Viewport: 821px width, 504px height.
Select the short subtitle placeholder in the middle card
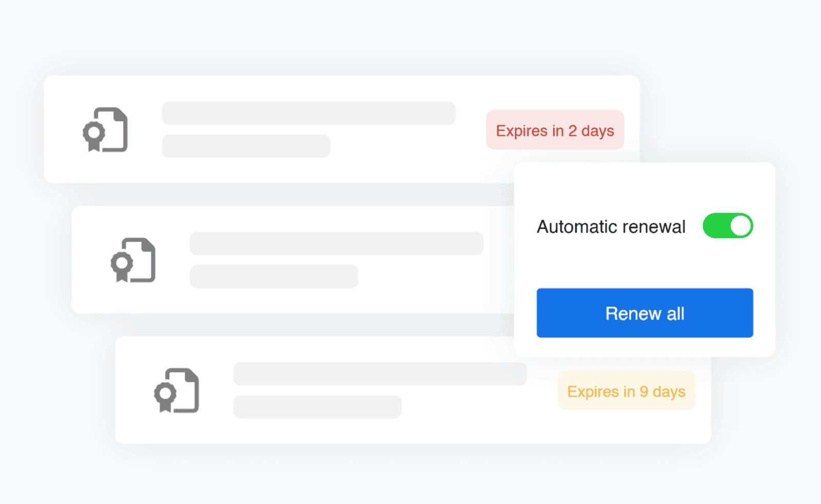(274, 277)
